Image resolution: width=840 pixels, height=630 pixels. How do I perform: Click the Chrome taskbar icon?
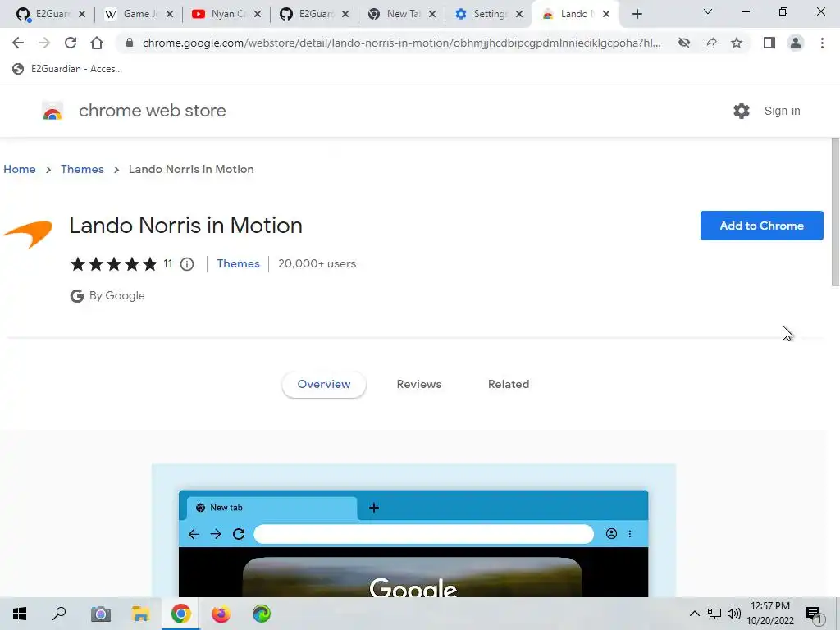point(181,614)
